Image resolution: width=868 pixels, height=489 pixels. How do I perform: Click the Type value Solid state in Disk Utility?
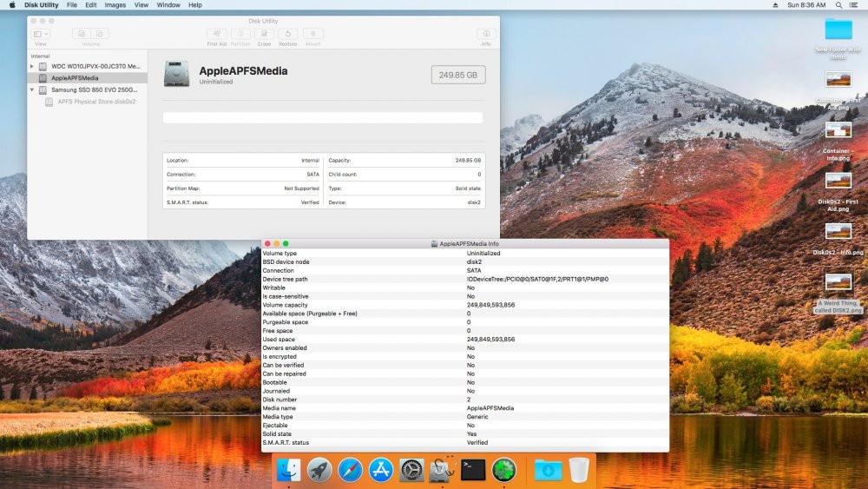click(x=468, y=188)
